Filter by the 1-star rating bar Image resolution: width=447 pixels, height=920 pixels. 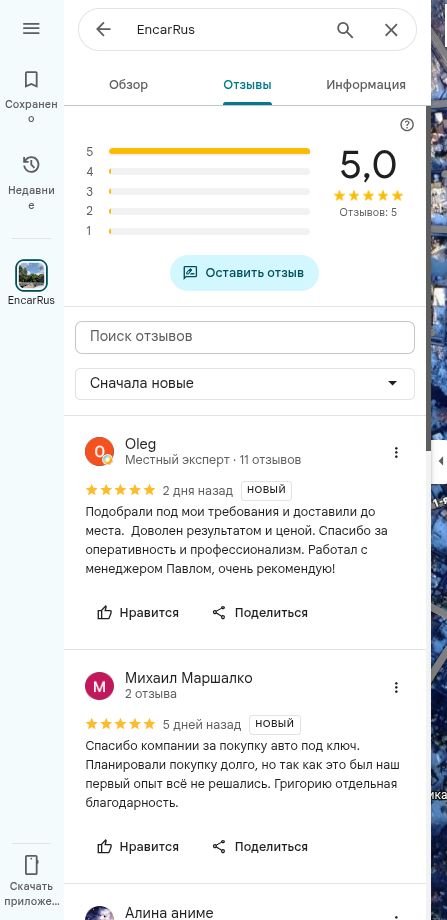tap(209, 231)
